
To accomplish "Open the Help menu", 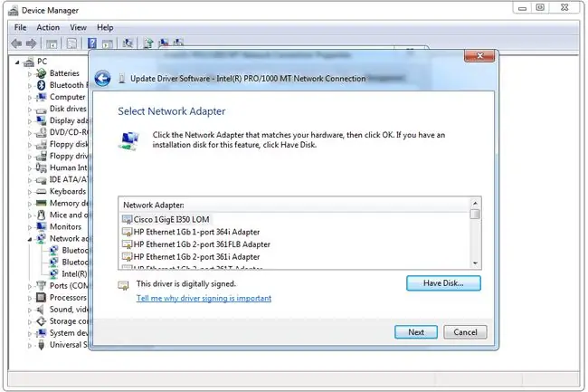I will [105, 27].
